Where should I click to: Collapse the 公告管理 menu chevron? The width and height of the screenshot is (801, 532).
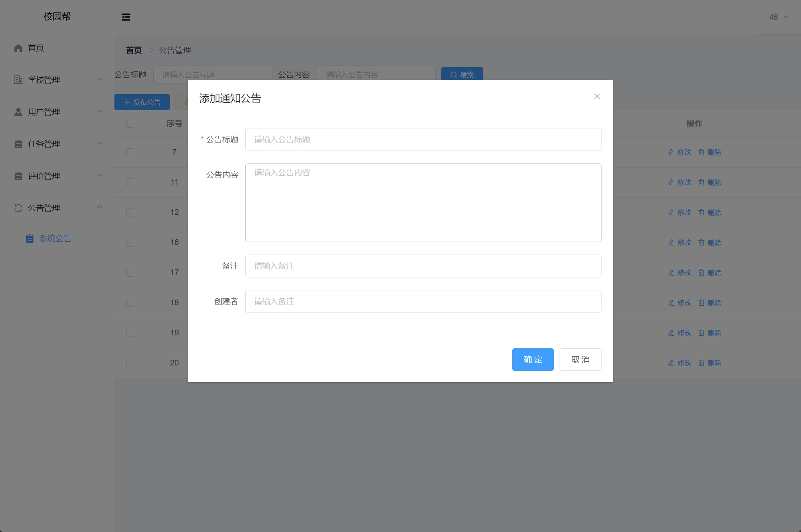coord(100,207)
